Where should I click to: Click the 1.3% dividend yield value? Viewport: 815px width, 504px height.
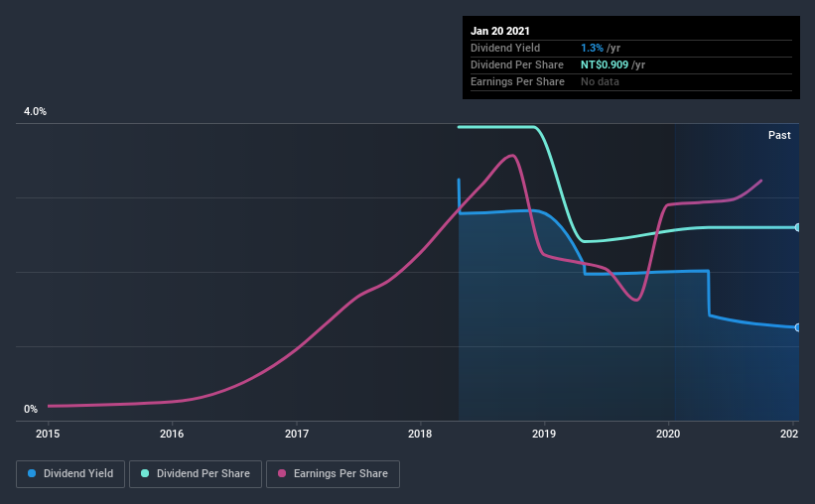[592, 48]
